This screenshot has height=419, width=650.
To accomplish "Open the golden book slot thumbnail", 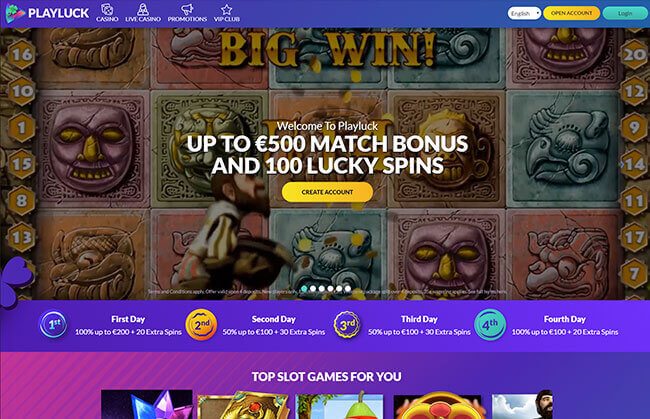I will click(x=243, y=404).
